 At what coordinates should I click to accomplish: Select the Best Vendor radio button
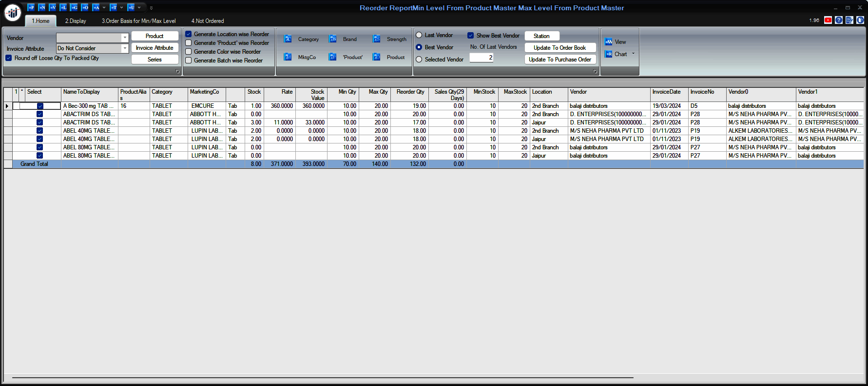[419, 47]
